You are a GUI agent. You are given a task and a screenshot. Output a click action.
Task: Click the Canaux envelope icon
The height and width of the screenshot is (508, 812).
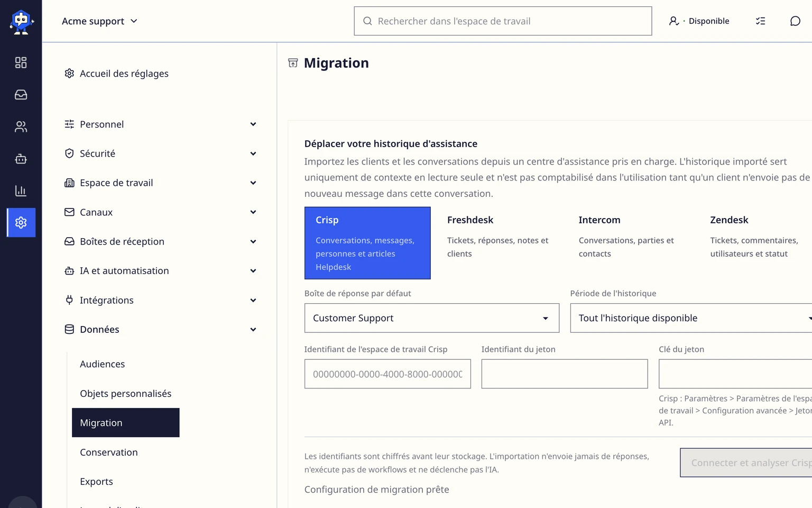[69, 212]
